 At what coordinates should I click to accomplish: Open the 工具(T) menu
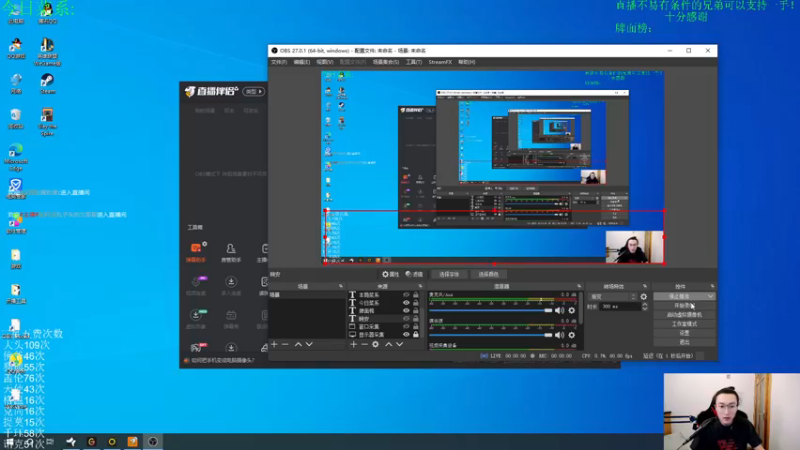pyautogui.click(x=414, y=62)
